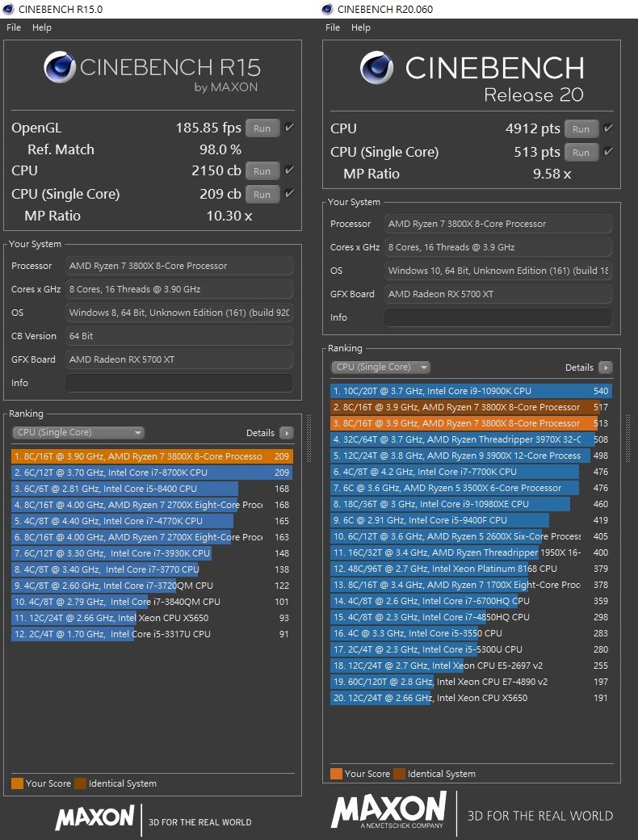638x840 pixels.
Task: Select R20 ranking row Intel Core i5-3550
Action: click(x=472, y=633)
